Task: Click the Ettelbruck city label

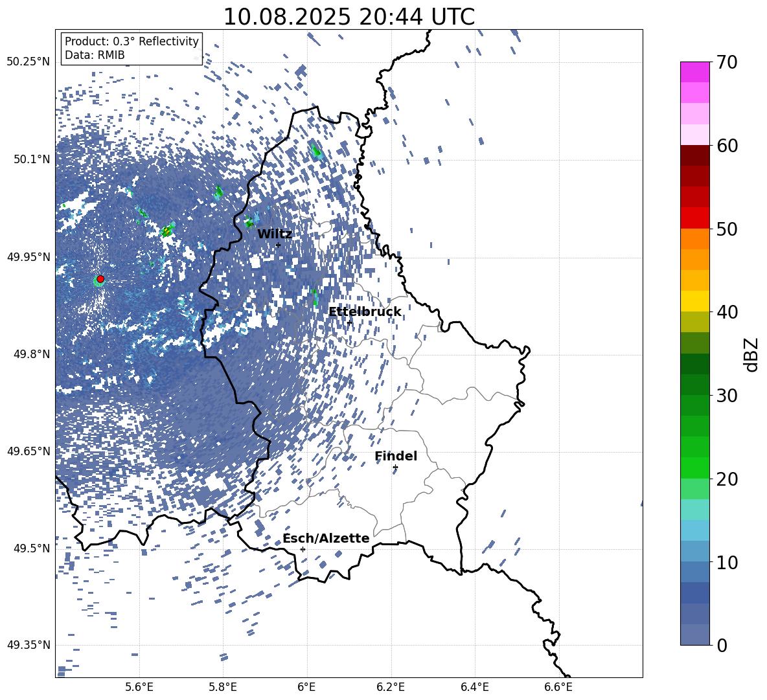Action: point(365,312)
